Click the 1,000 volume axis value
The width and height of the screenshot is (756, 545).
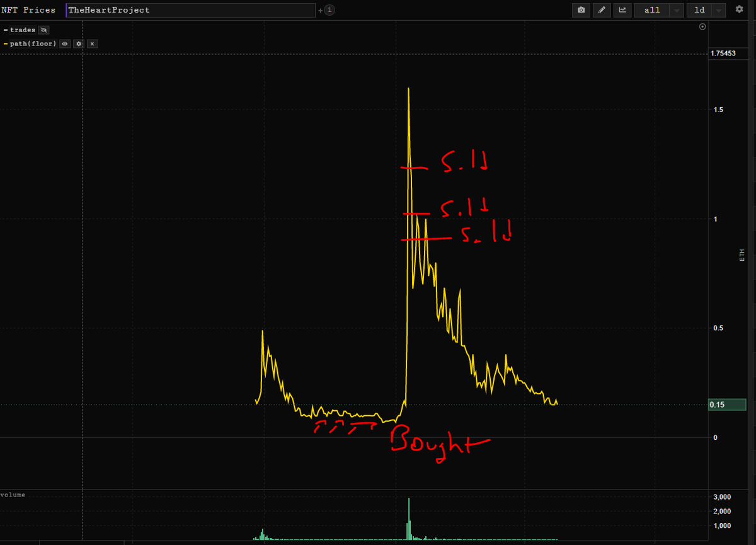pos(721,525)
